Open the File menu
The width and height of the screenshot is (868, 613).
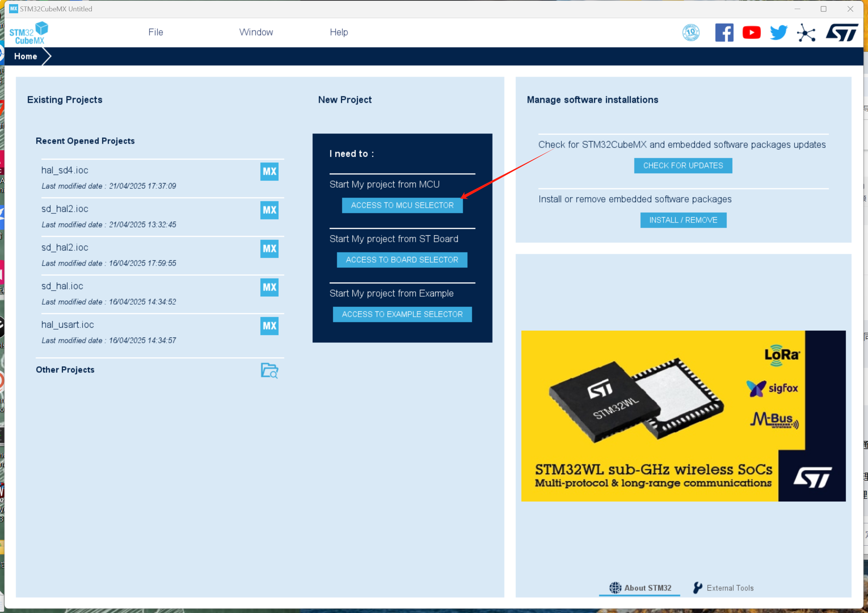point(155,32)
